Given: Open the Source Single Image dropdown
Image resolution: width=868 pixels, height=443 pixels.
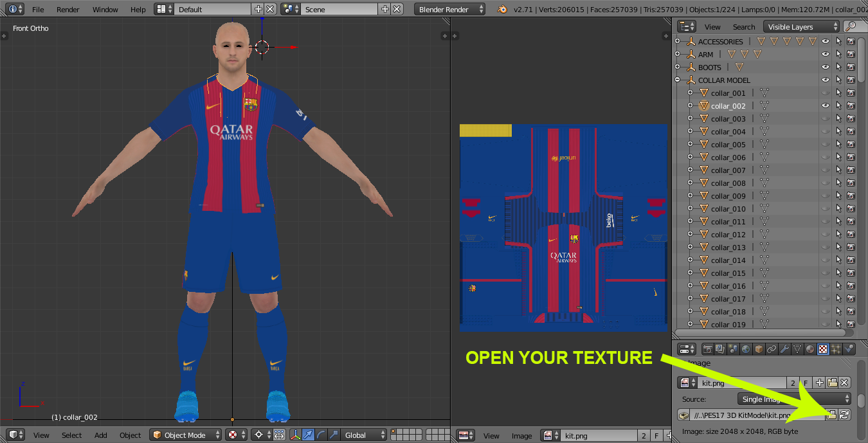Looking at the screenshot, I should pos(793,399).
